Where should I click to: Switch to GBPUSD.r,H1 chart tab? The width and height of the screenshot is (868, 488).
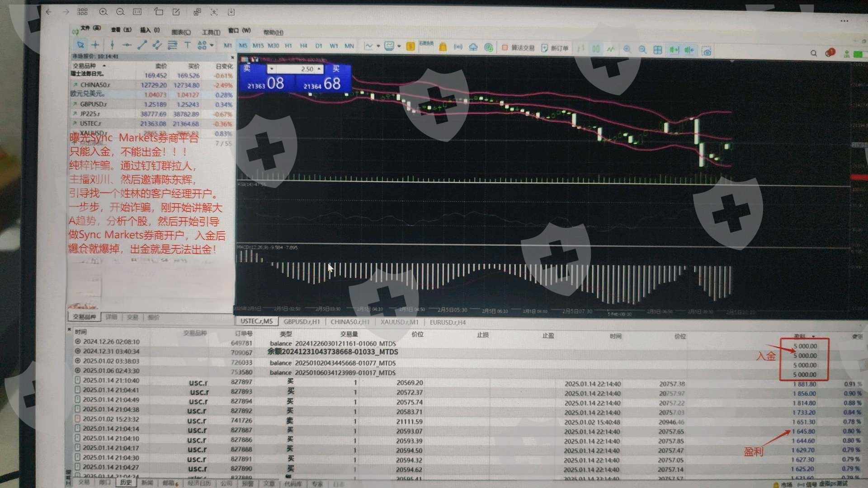coord(302,322)
